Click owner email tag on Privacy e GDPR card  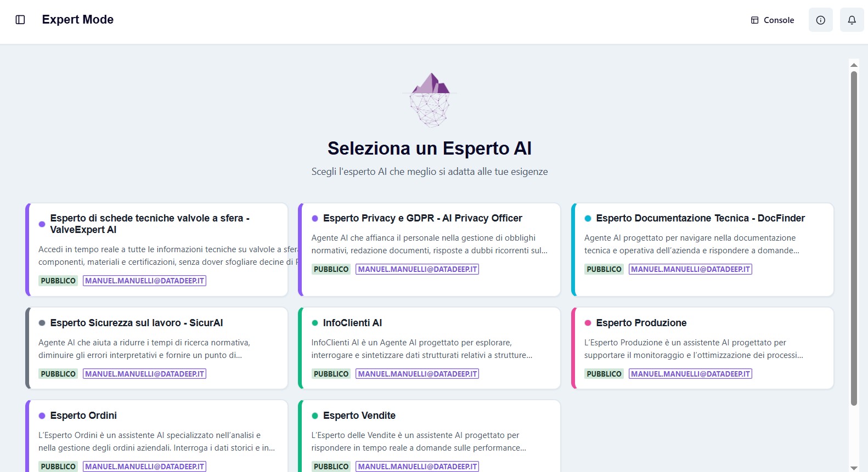[x=418, y=269]
